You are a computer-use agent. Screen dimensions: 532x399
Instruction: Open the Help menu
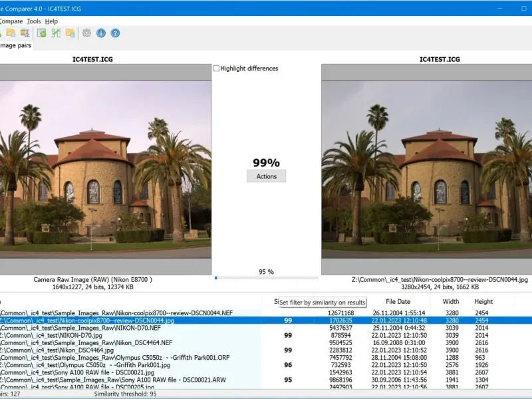[51, 21]
